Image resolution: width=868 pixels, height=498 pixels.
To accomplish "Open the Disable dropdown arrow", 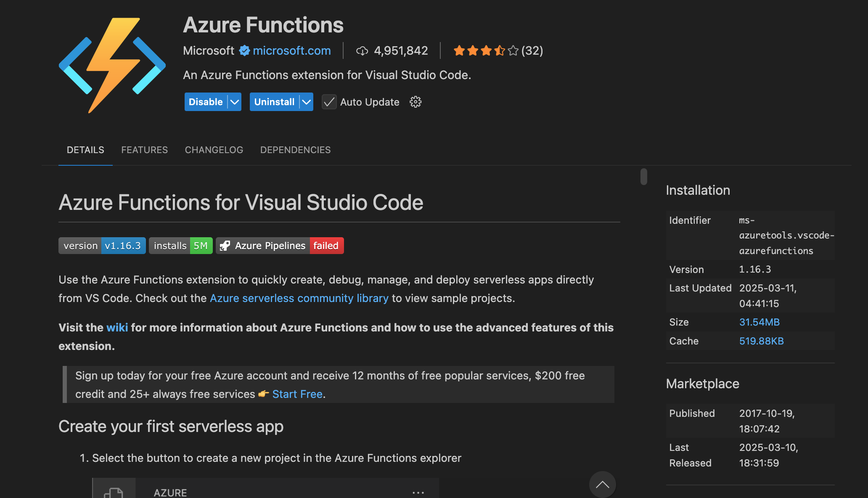I will pyautogui.click(x=235, y=102).
